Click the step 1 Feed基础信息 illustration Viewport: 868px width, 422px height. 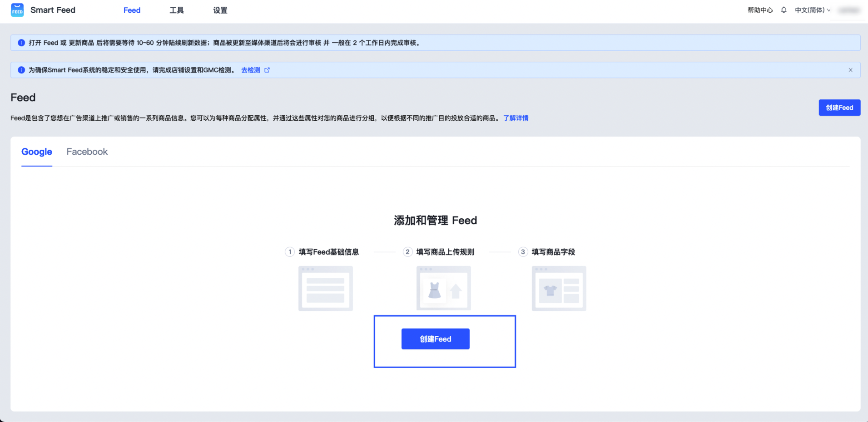coord(325,288)
